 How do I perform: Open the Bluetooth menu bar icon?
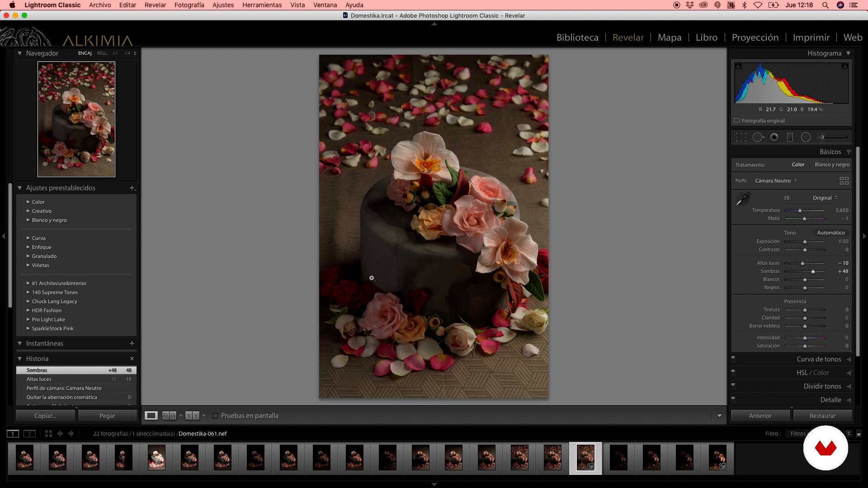point(744,5)
